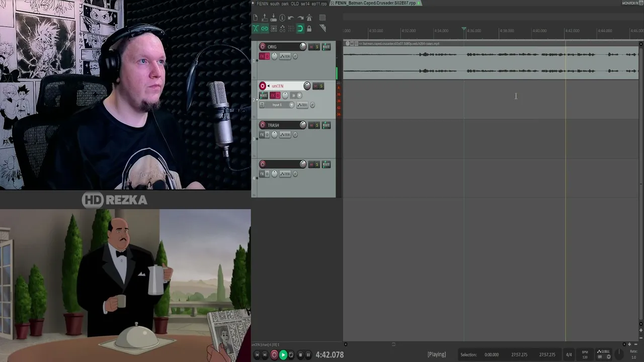Switch to FENIN south park project tab
Image resolution: width=644 pixels, height=362 pixels.
pos(291,3)
